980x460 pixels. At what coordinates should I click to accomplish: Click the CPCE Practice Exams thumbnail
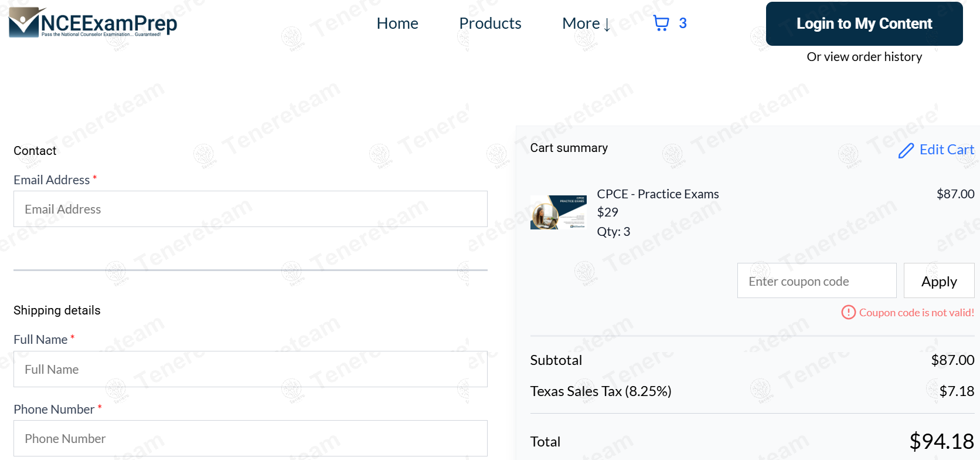tap(558, 212)
